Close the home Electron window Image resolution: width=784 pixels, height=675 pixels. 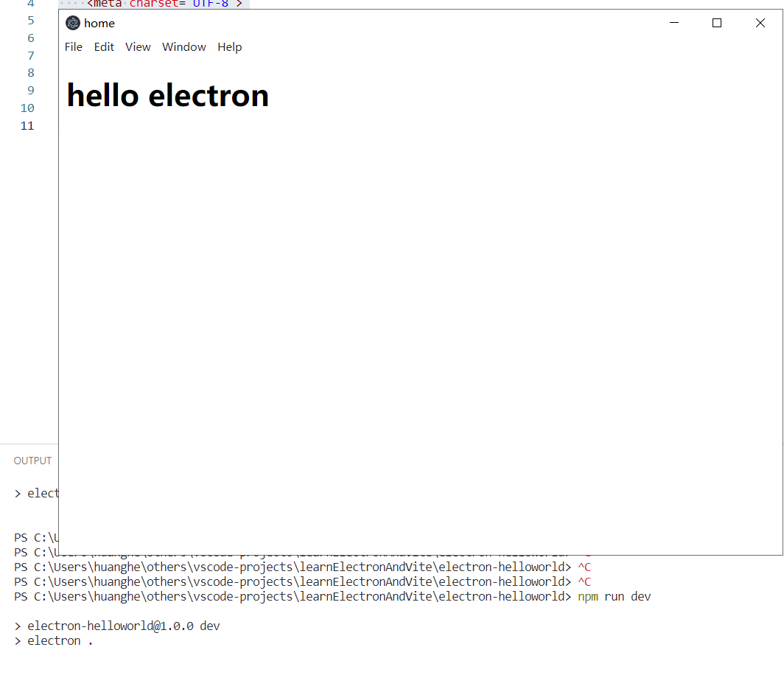point(760,23)
